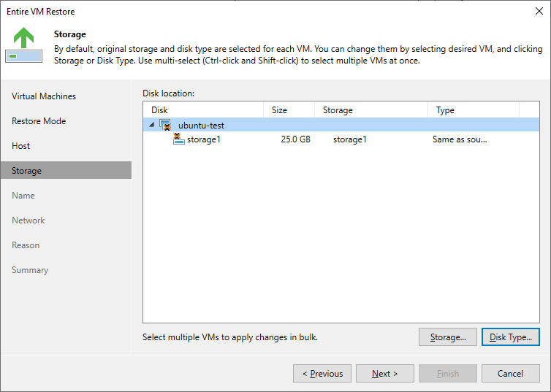Collapse the ubuntu-test tree node
Screen dimensions: 551x392
152,125
